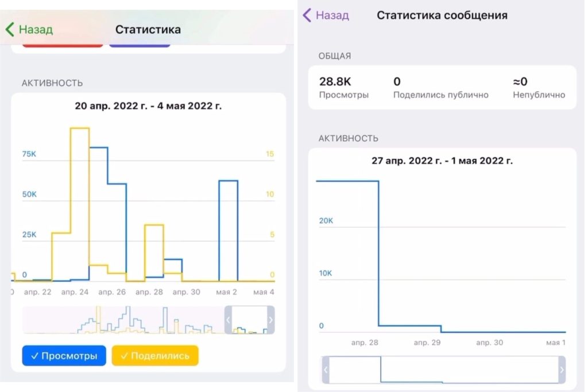Click the left arrow handle of the message chart range selector
Screen dimensions: 588x392
pyautogui.click(x=325, y=370)
